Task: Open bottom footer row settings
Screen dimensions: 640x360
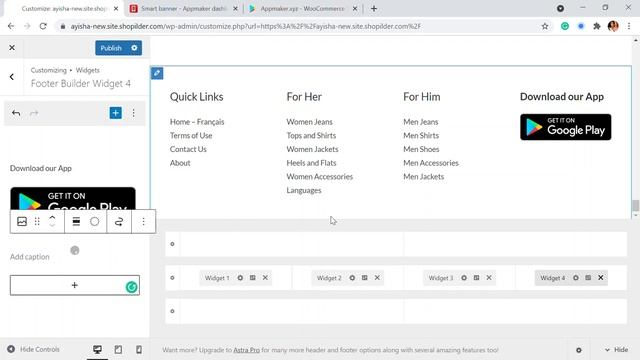Action: 172,311
